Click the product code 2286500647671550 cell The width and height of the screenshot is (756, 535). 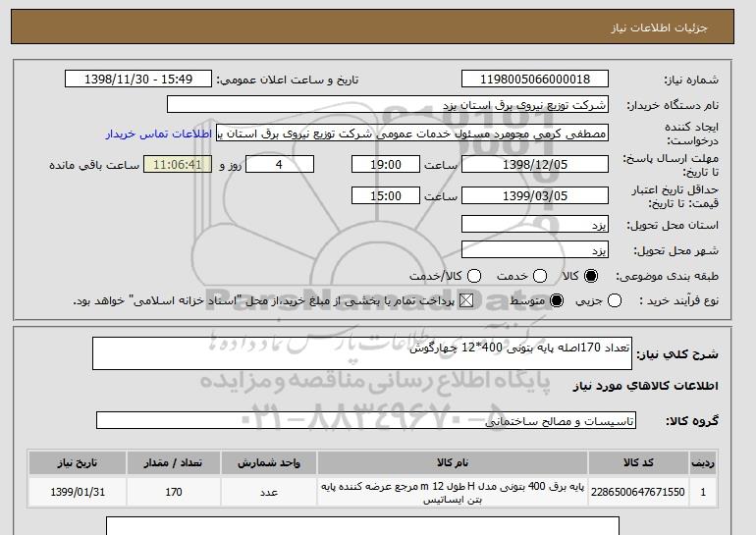tap(638, 492)
